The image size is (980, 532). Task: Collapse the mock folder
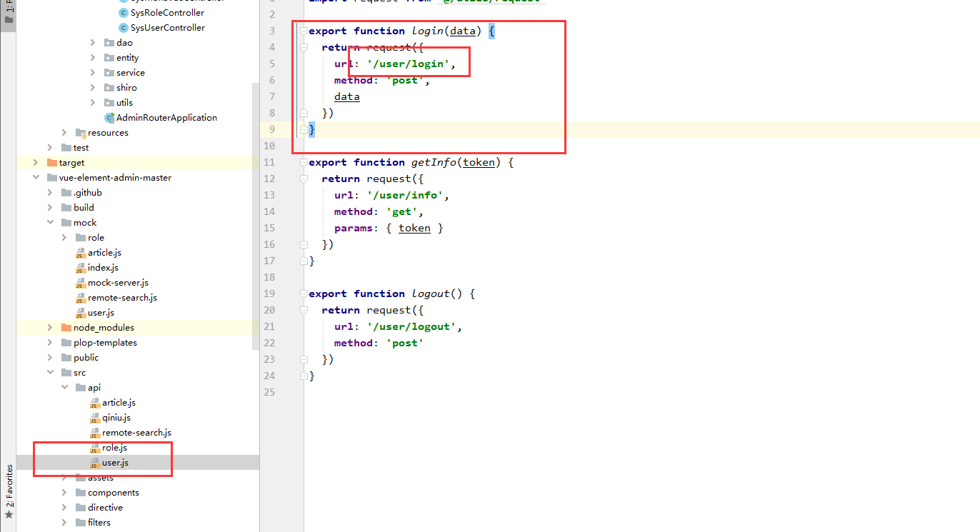coord(50,223)
